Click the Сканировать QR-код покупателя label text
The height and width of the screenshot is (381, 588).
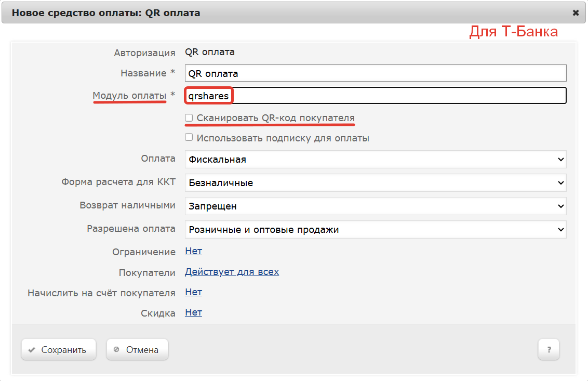pos(275,118)
